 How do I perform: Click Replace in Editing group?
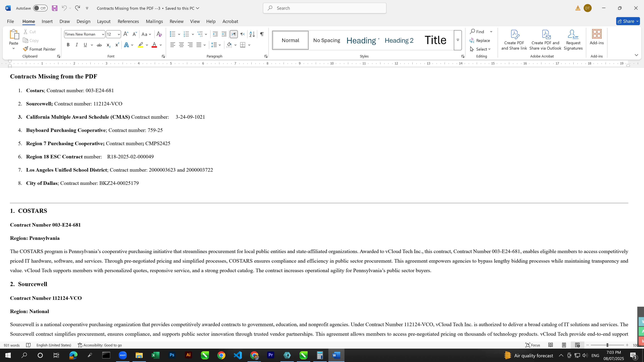(x=480, y=40)
